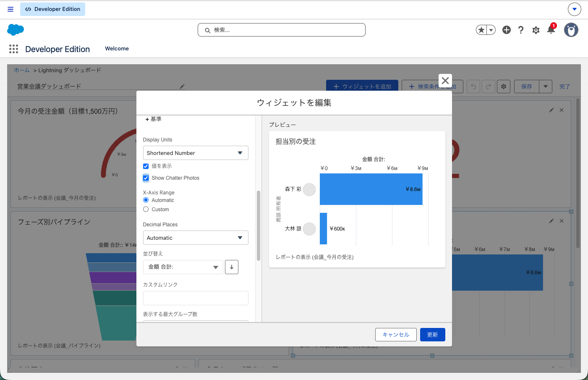Open dashboard properties gear icon
The width and height of the screenshot is (588, 380).
point(504,86)
